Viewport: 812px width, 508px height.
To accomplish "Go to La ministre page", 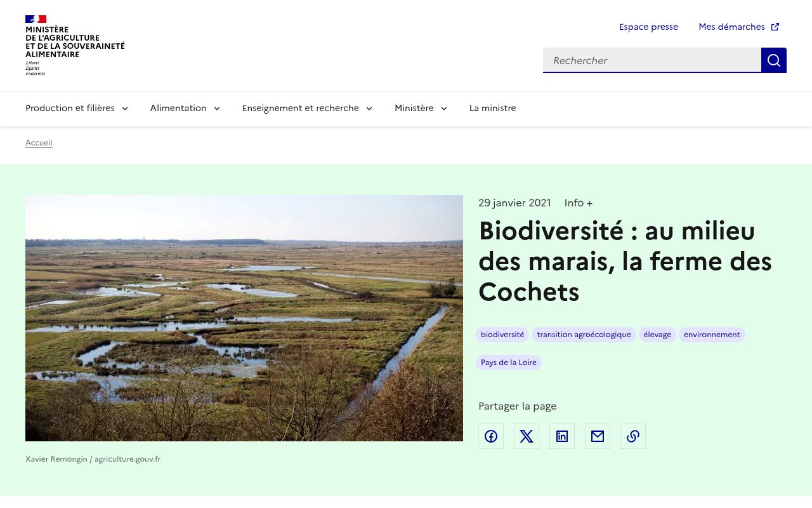I will point(492,108).
